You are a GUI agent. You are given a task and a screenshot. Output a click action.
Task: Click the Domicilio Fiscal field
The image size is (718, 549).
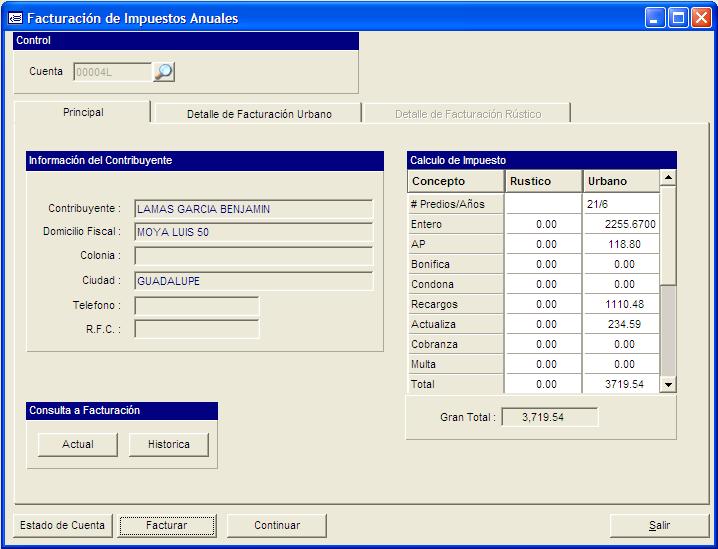(x=253, y=233)
